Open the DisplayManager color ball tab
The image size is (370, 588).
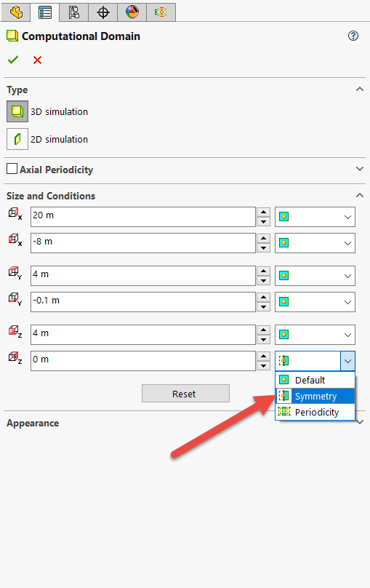click(x=132, y=13)
